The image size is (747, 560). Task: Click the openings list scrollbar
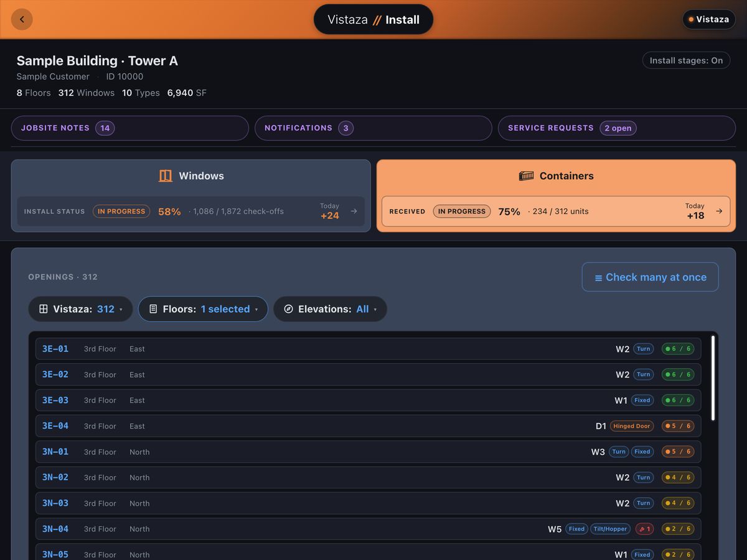[x=713, y=378]
